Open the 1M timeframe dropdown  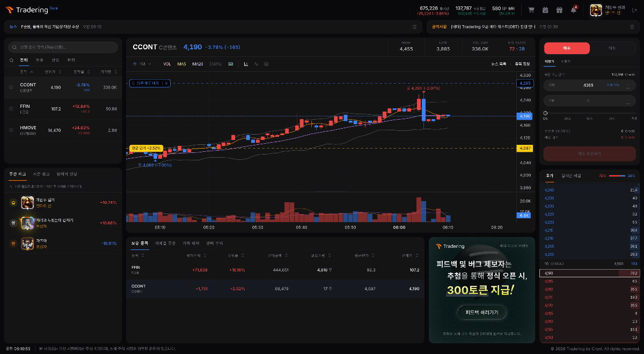tap(142, 64)
